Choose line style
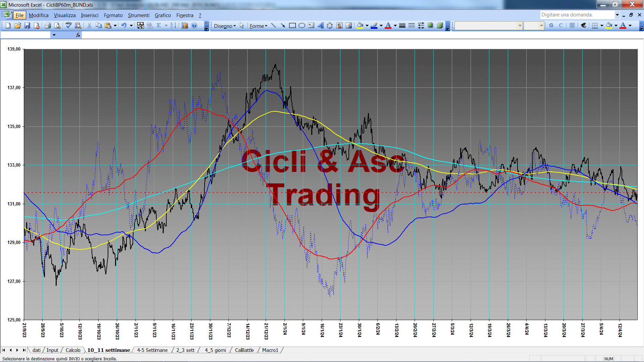Screen dimensions: 644x362 tap(402, 25)
